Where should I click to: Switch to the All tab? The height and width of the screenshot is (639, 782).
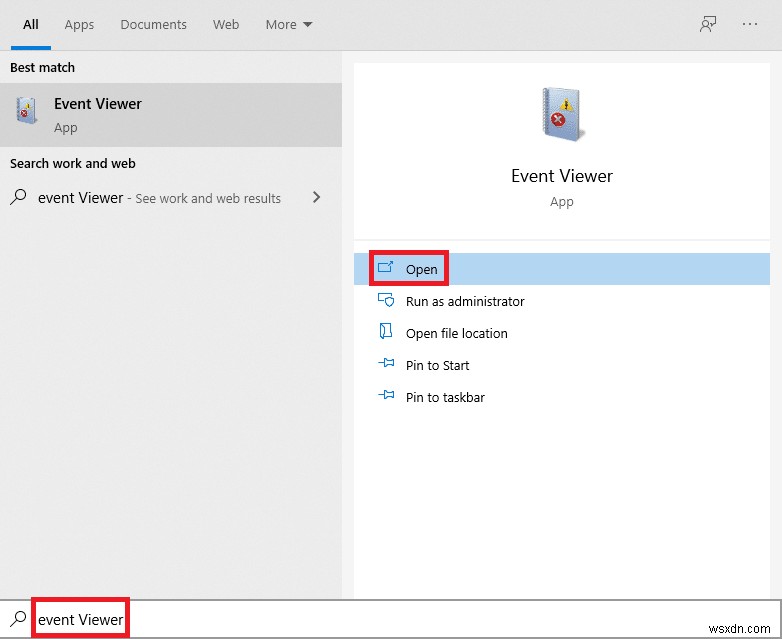pyautogui.click(x=31, y=25)
